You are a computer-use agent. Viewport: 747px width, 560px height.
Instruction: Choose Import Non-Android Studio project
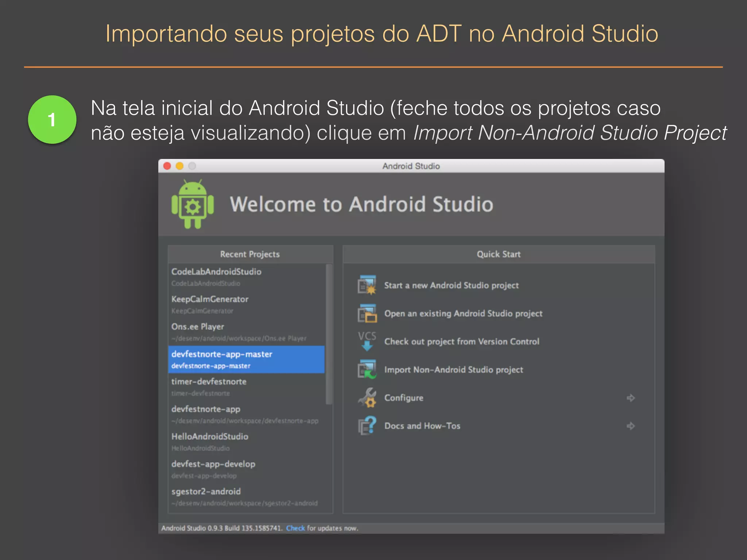point(453,369)
